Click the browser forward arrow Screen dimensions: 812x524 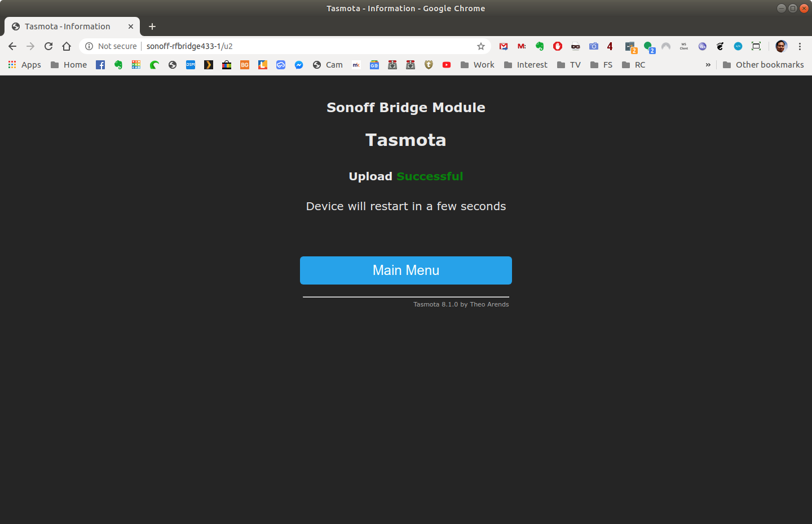[x=30, y=46]
